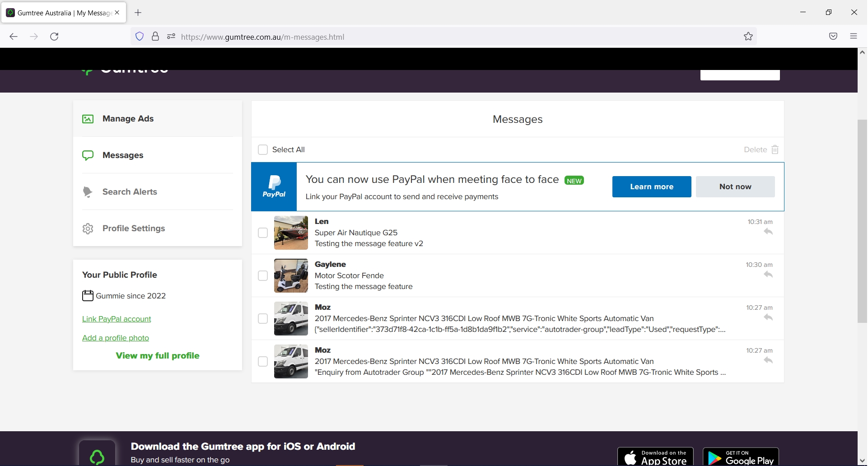Viewport: 868px width, 466px height.
Task: Reload the page with the refresh icon
Action: click(54, 37)
